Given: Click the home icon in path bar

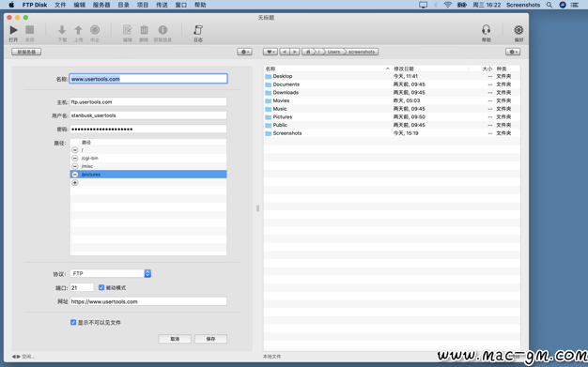Looking at the screenshot, I should (x=308, y=52).
